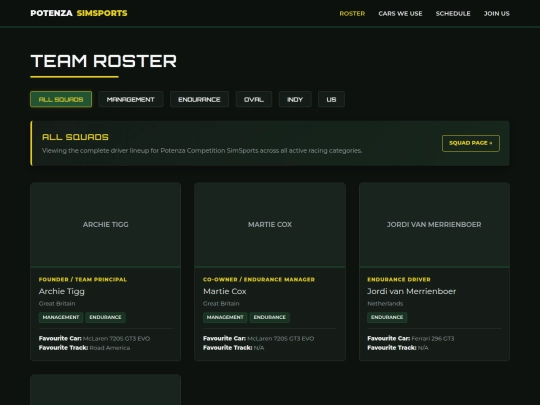Choose the US squad filter
540x405 pixels.
(x=331, y=99)
